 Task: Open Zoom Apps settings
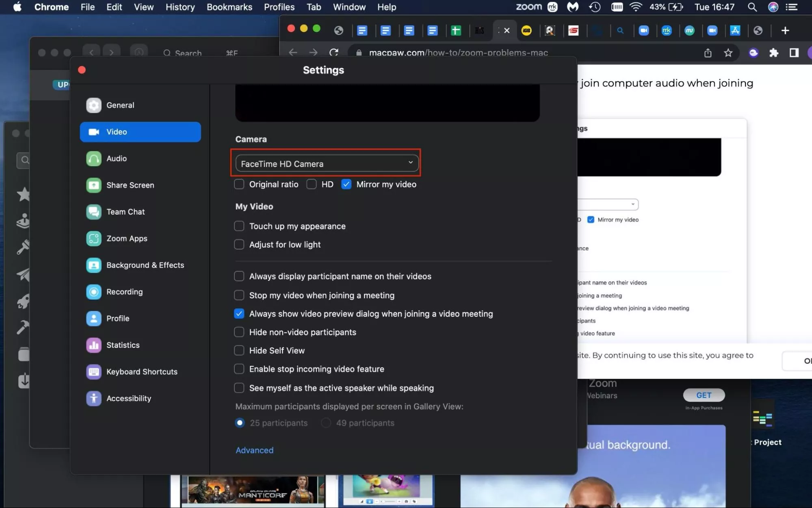pos(126,239)
